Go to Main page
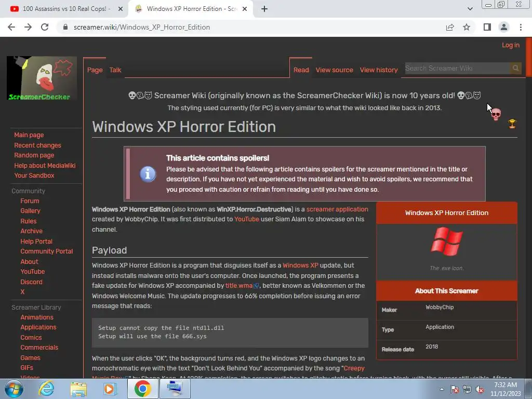The image size is (532, 399). pyautogui.click(x=29, y=135)
